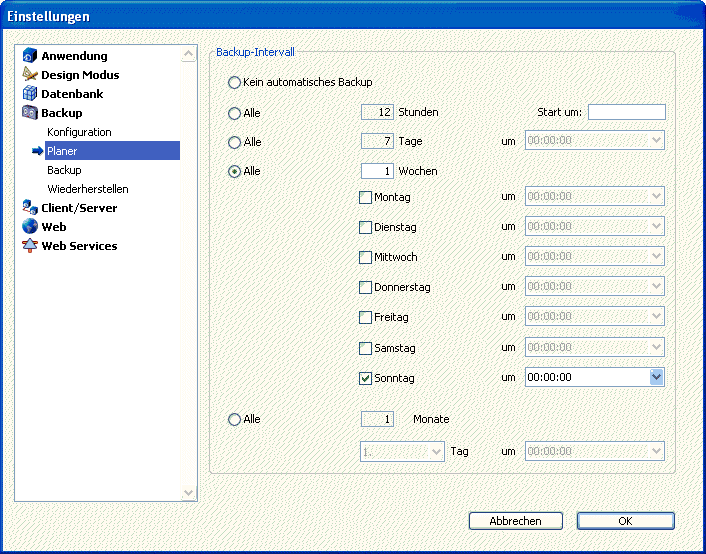Click the Web Services icon
The image size is (706, 554).
(x=30, y=246)
